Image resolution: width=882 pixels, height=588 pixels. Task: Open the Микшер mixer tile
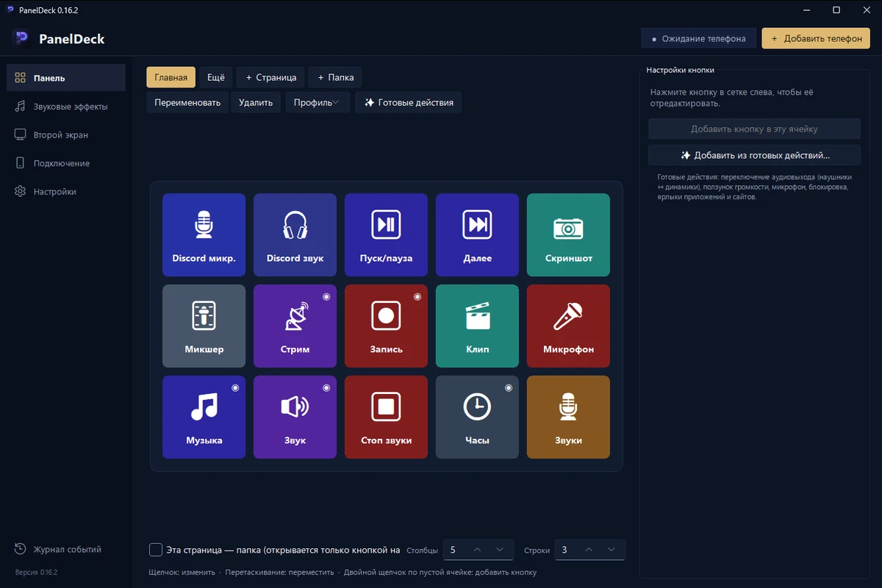(204, 326)
